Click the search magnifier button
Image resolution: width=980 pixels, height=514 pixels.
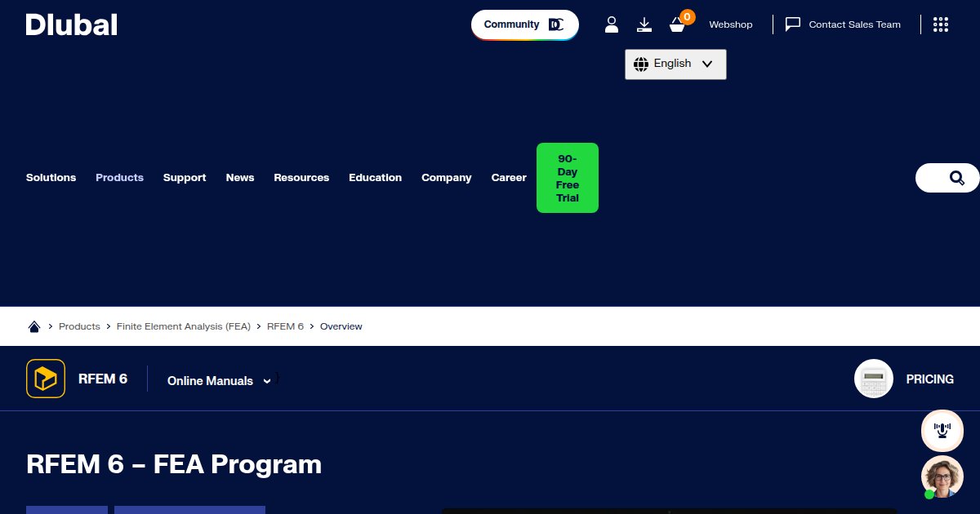click(x=956, y=178)
